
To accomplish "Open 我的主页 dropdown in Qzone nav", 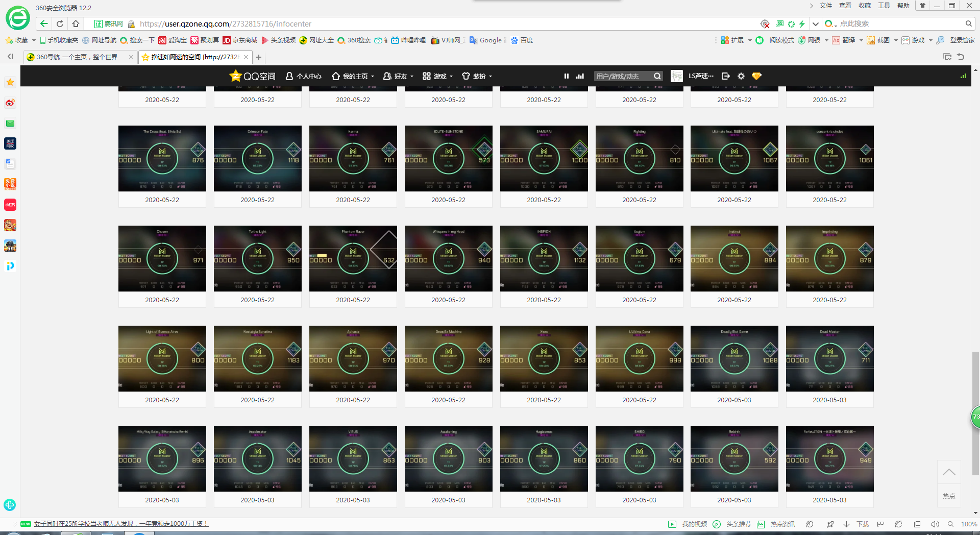I will click(353, 76).
